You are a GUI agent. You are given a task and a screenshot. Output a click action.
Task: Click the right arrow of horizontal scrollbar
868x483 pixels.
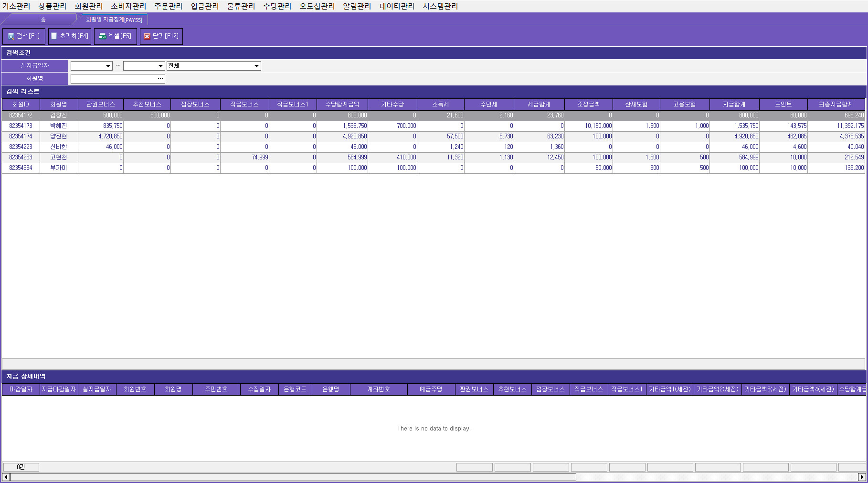[862, 477]
